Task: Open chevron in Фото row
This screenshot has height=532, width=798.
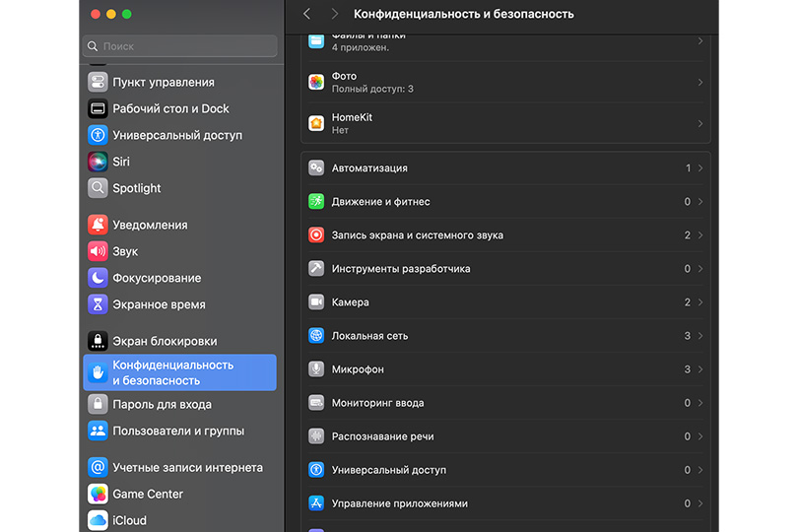Action: pyautogui.click(x=700, y=83)
